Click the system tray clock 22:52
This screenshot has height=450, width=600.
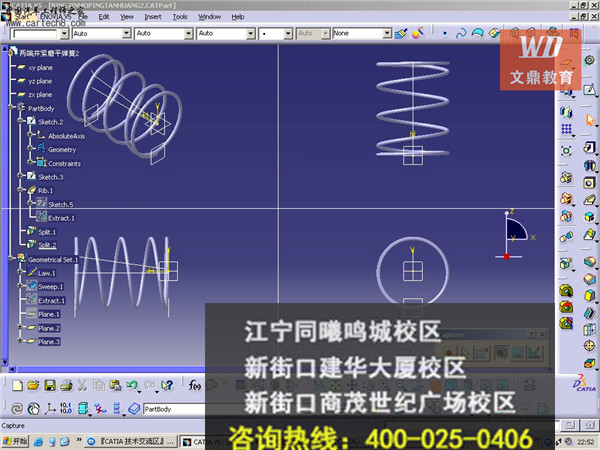coord(585,442)
